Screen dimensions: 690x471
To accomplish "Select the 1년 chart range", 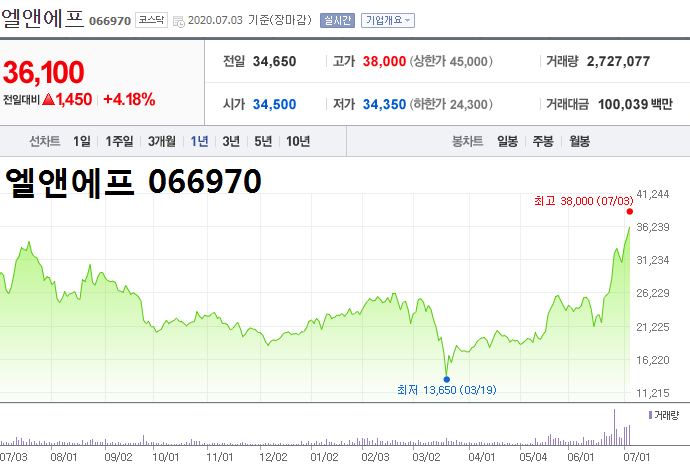I will point(199,141).
